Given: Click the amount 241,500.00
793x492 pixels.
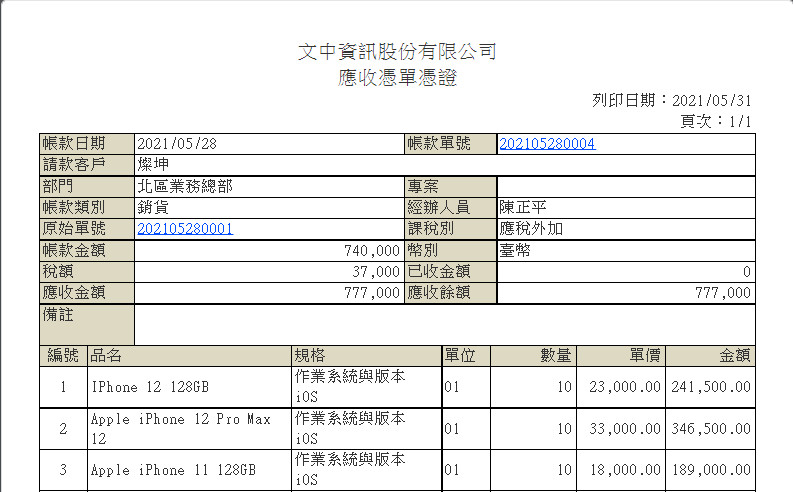Looking at the screenshot, I should (x=711, y=387).
